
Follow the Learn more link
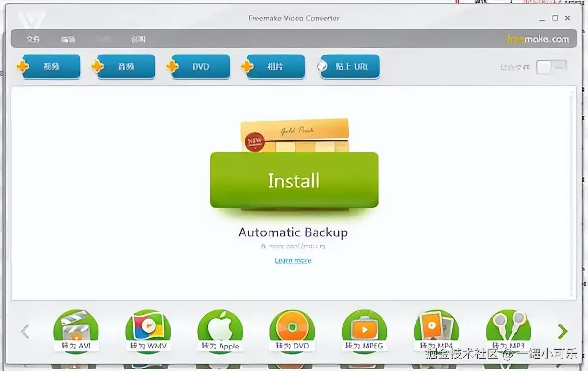tap(293, 260)
